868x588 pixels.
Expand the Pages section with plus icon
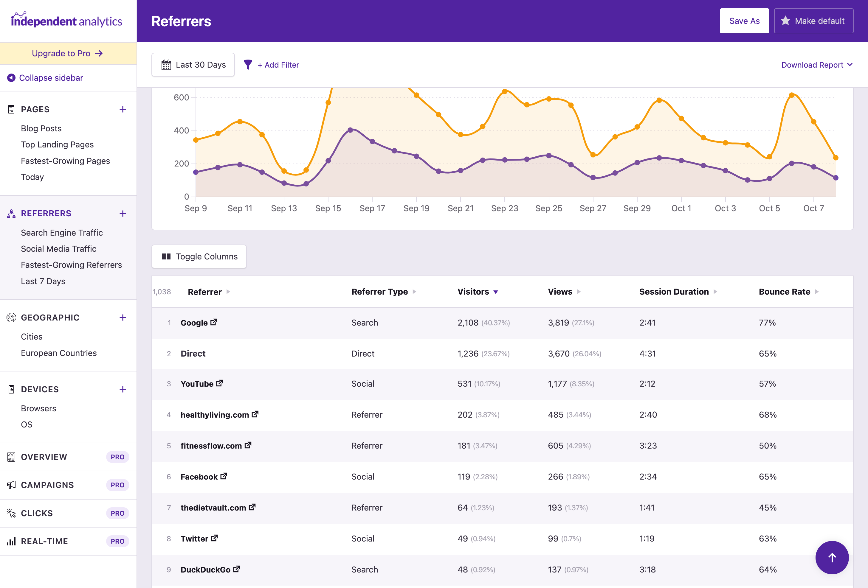click(x=123, y=109)
